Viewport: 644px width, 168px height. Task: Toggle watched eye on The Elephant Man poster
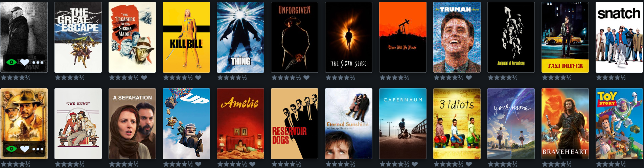tap(11, 62)
